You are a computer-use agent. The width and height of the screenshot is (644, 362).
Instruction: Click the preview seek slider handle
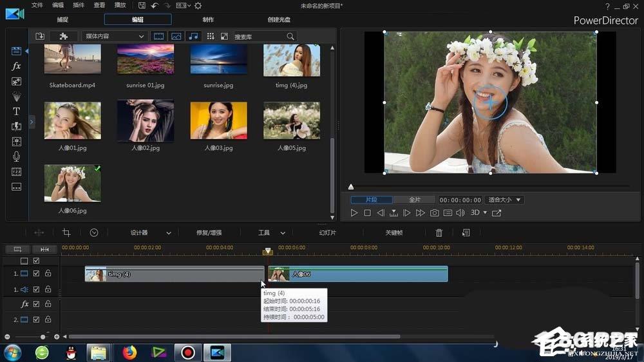tap(351, 187)
